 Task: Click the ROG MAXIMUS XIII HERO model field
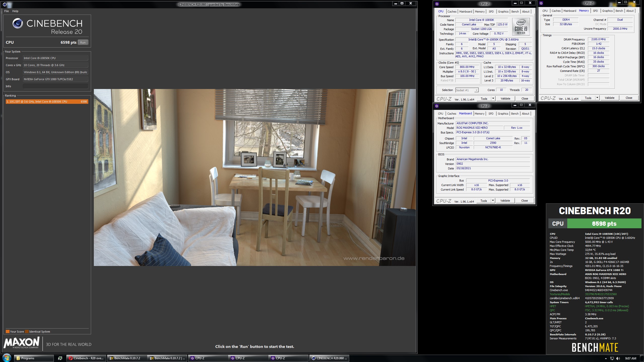(479, 128)
